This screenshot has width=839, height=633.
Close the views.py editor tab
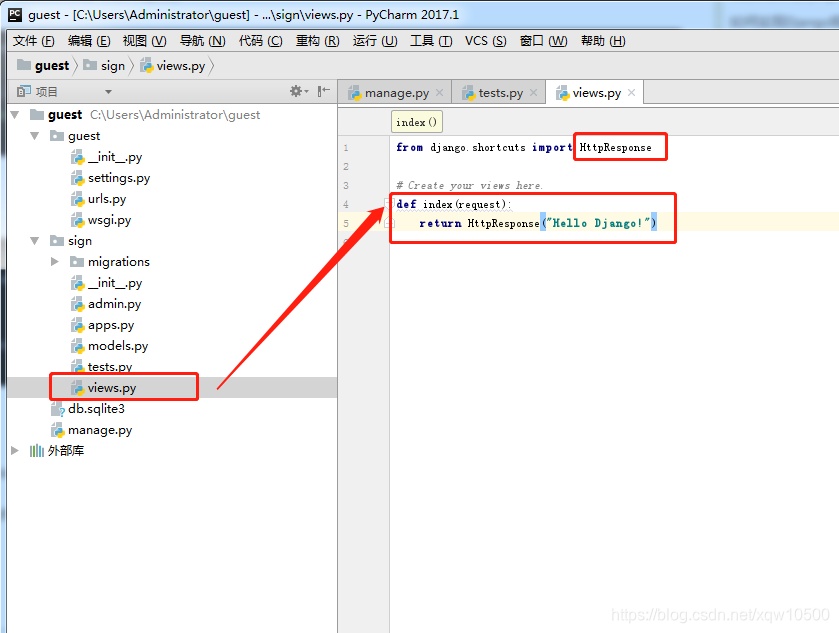tap(631, 93)
